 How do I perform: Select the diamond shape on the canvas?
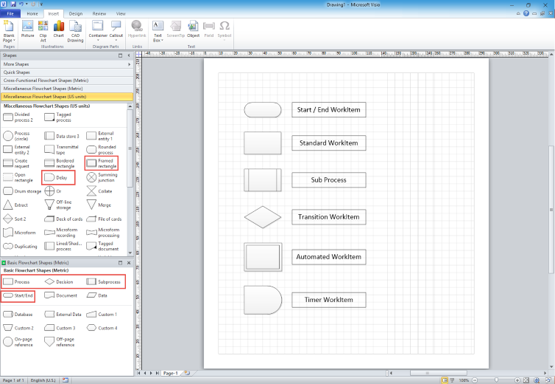tap(263, 217)
